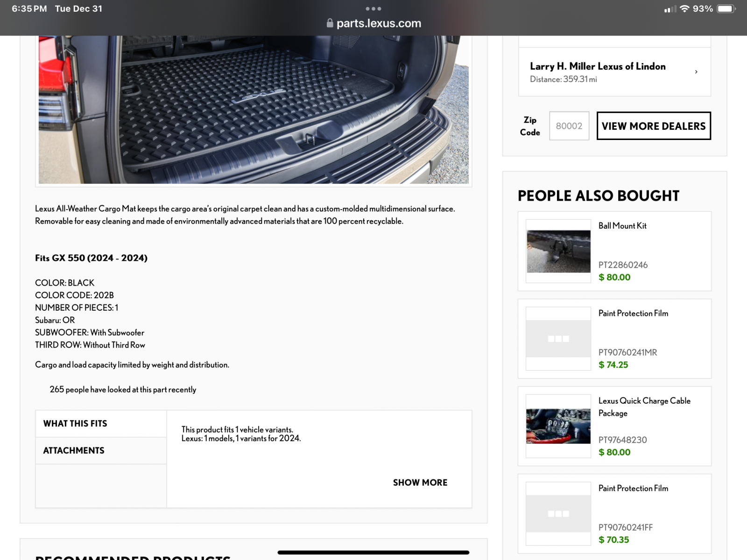This screenshot has height=560, width=747.
Task: Open Lexus Quick Charge Cable Package link
Action: [644, 407]
